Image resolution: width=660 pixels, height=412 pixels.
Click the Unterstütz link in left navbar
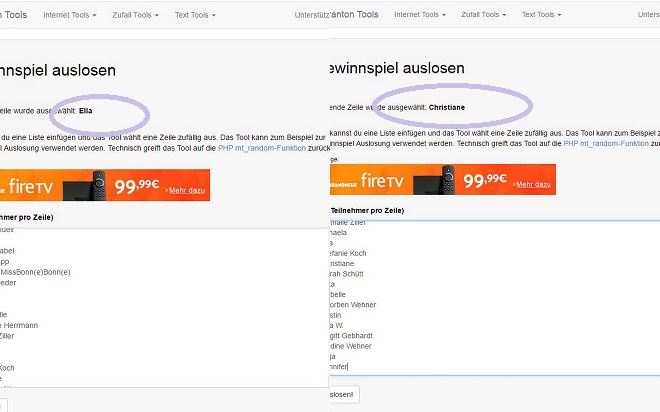(x=312, y=15)
